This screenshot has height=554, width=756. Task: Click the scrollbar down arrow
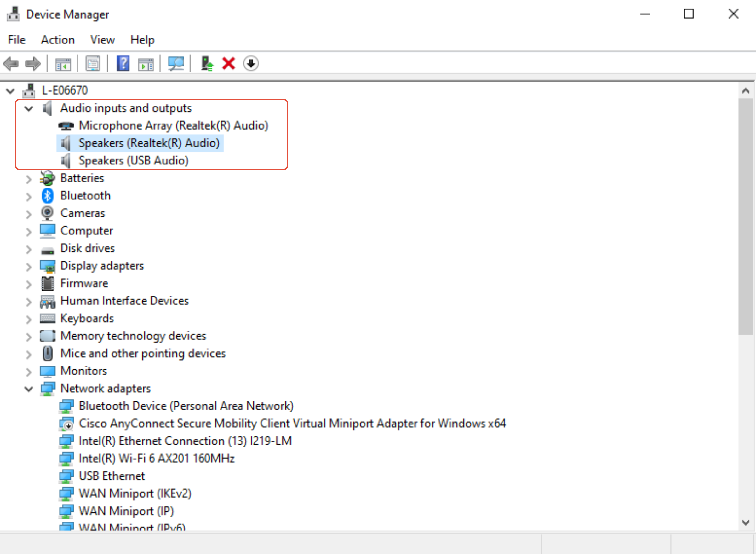(746, 522)
